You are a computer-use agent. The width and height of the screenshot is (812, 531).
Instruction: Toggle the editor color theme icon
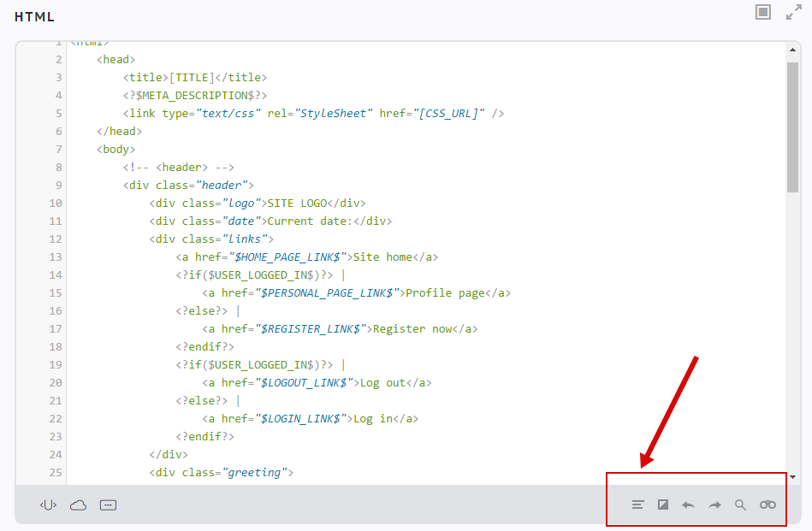662,504
